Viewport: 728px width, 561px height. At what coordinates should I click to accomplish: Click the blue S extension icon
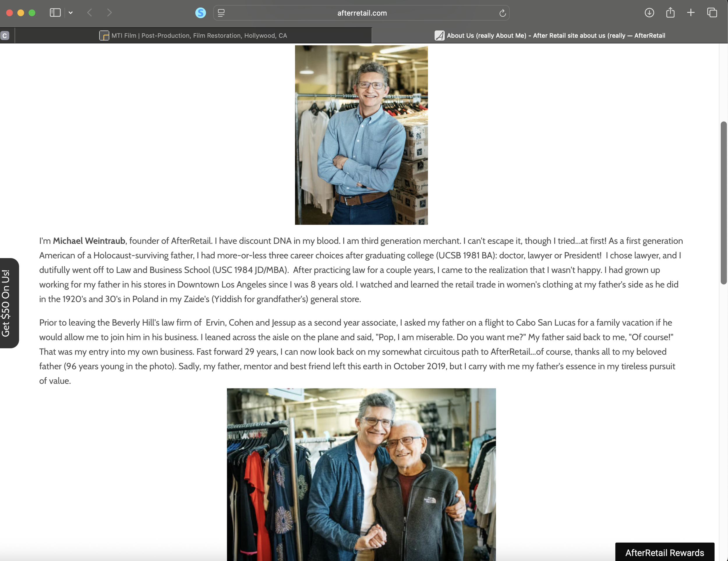(x=200, y=13)
